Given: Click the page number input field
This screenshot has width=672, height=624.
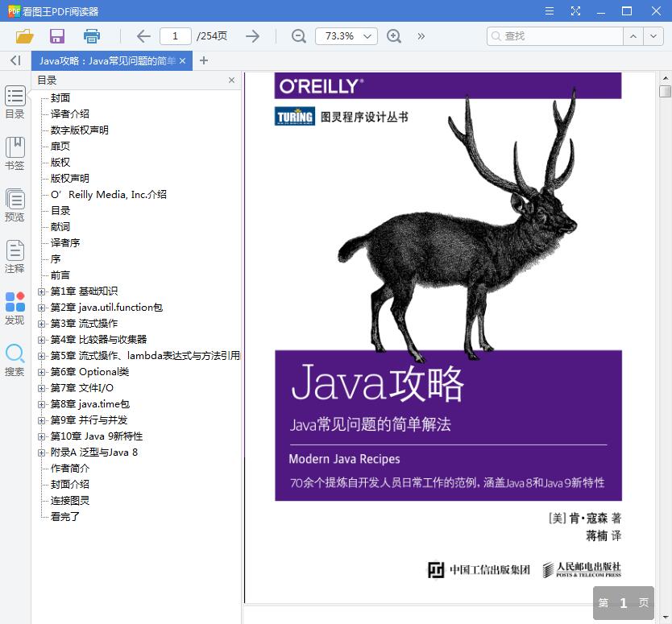Looking at the screenshot, I should click(176, 36).
